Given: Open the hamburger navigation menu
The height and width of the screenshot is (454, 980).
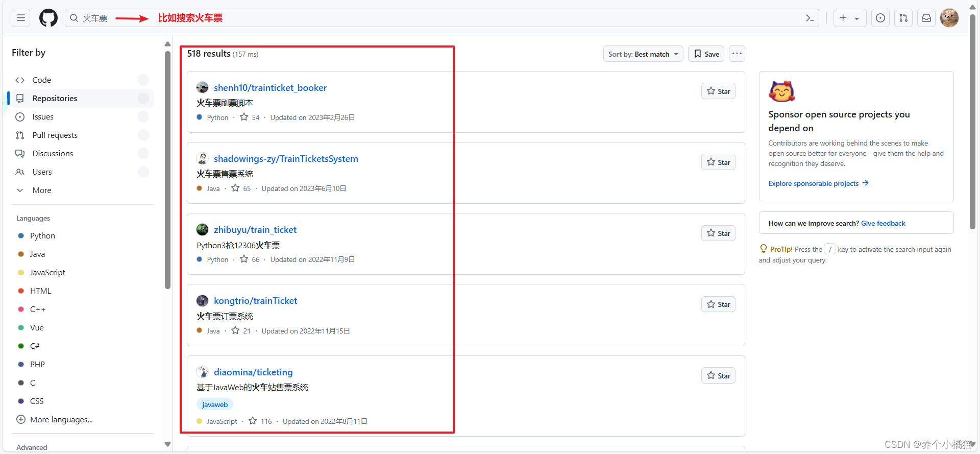Looking at the screenshot, I should click(21, 18).
